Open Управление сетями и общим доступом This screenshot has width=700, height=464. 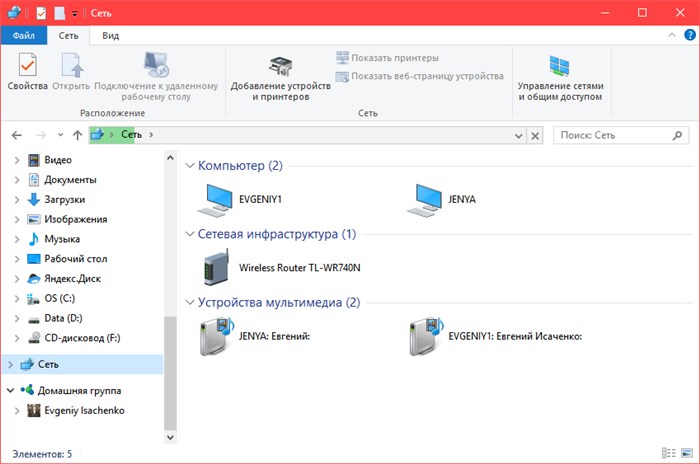[x=560, y=77]
